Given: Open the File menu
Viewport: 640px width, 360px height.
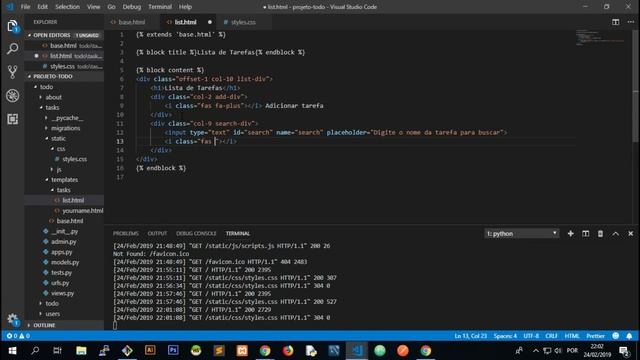Looking at the screenshot, I should pyautogui.click(x=25, y=7).
